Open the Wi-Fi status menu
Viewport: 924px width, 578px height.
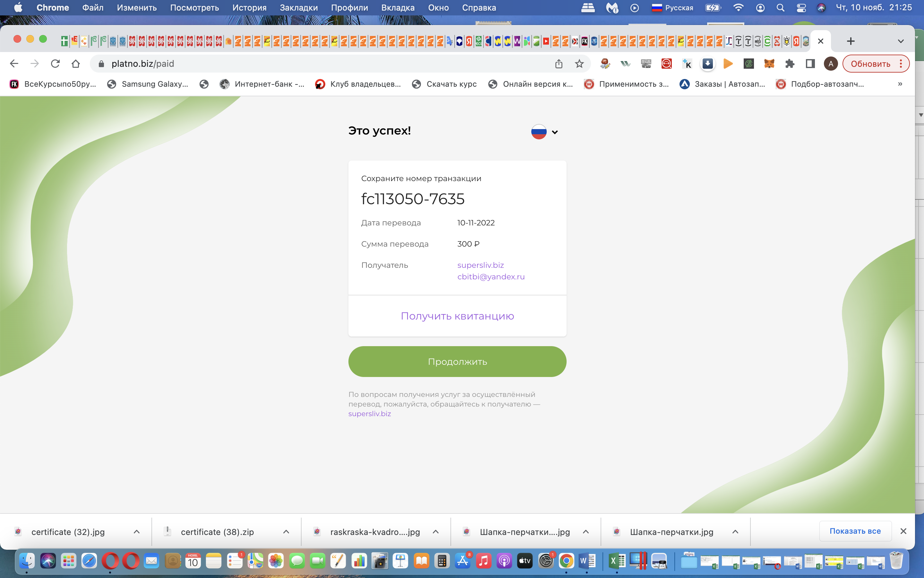(739, 8)
